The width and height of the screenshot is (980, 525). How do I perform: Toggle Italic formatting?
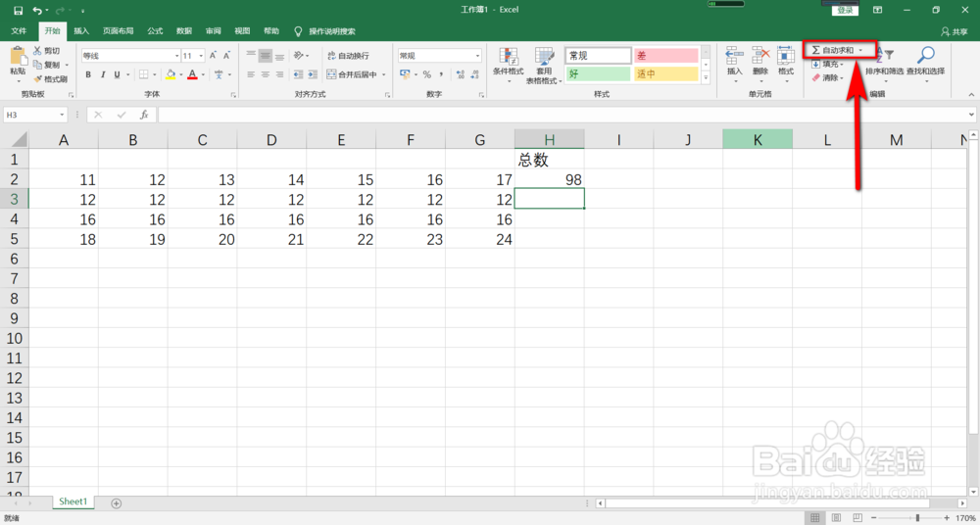coord(103,75)
